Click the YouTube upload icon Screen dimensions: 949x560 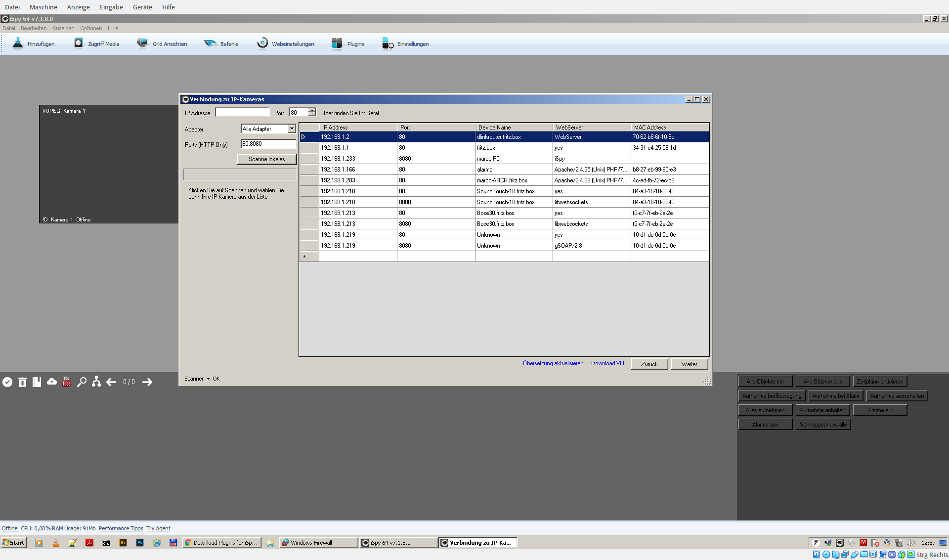coord(66,381)
